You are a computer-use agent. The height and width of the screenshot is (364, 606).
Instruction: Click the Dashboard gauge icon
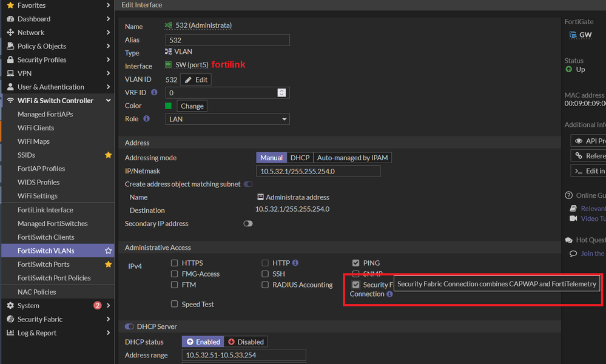click(x=10, y=19)
